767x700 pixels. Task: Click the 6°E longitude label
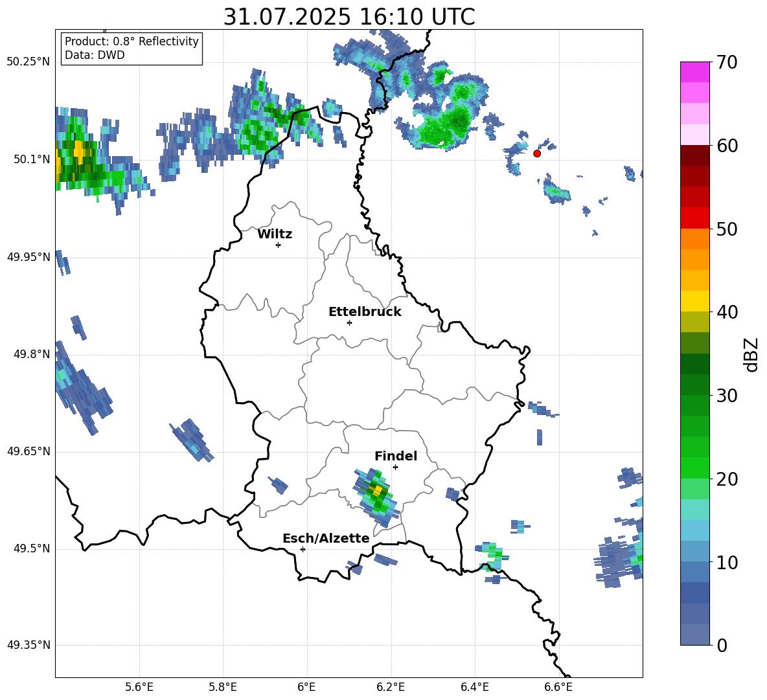click(306, 687)
